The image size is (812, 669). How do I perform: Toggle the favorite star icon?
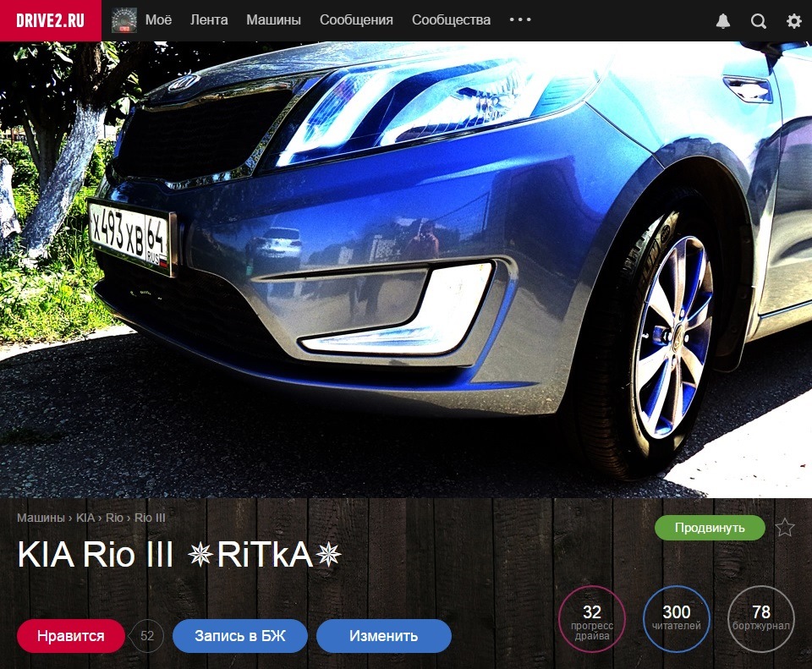pyautogui.click(x=785, y=528)
